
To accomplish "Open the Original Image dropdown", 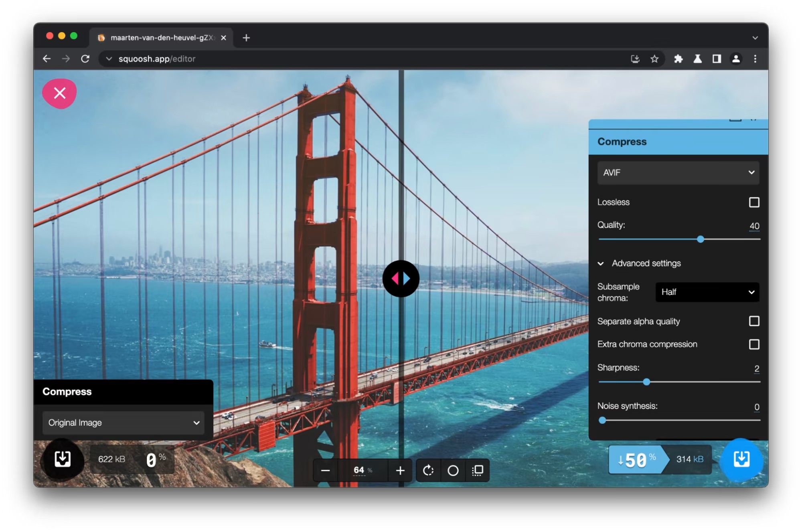I will pos(123,423).
